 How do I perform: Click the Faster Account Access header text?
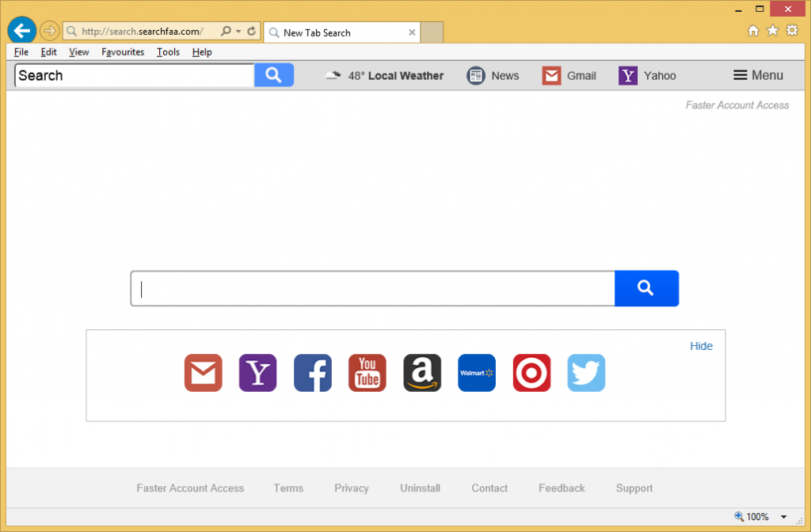(x=737, y=105)
